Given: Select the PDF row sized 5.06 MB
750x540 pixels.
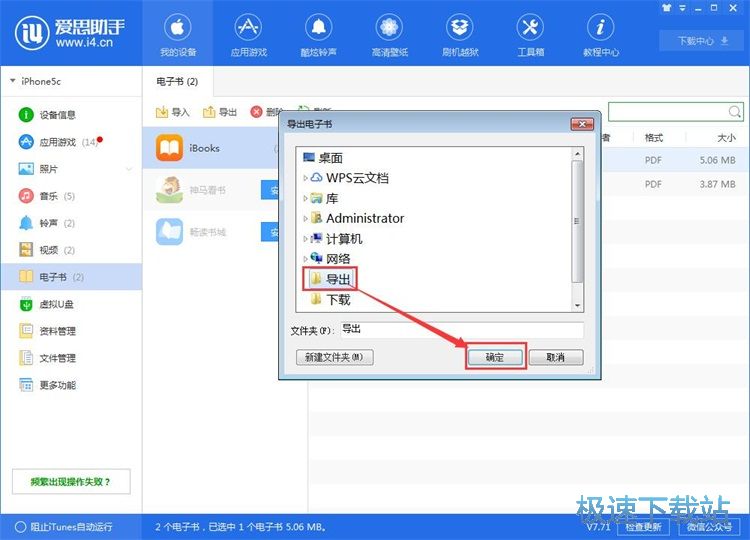Looking at the screenshot, I should pyautogui.click(x=675, y=160).
